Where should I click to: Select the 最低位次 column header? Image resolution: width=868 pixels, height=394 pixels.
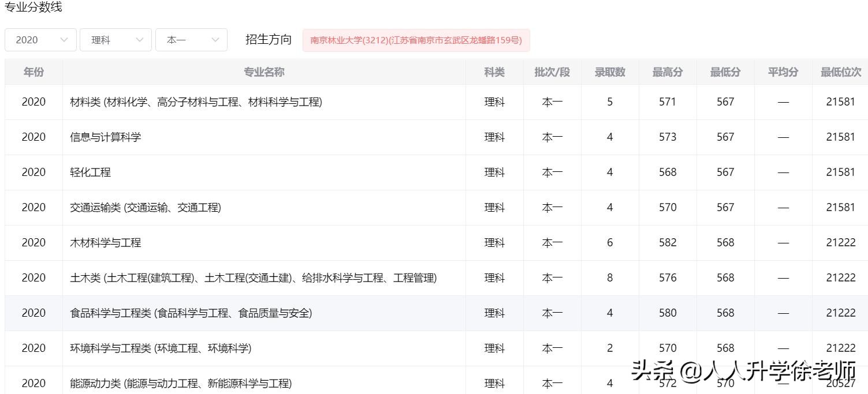coord(839,72)
